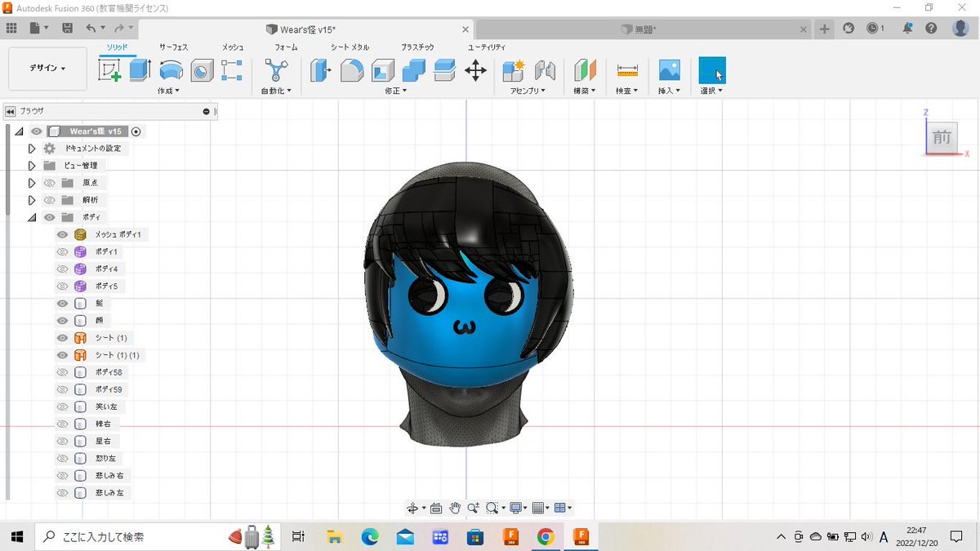Switch to the ユーティリティ tab
The image size is (980, 551).
487,47
